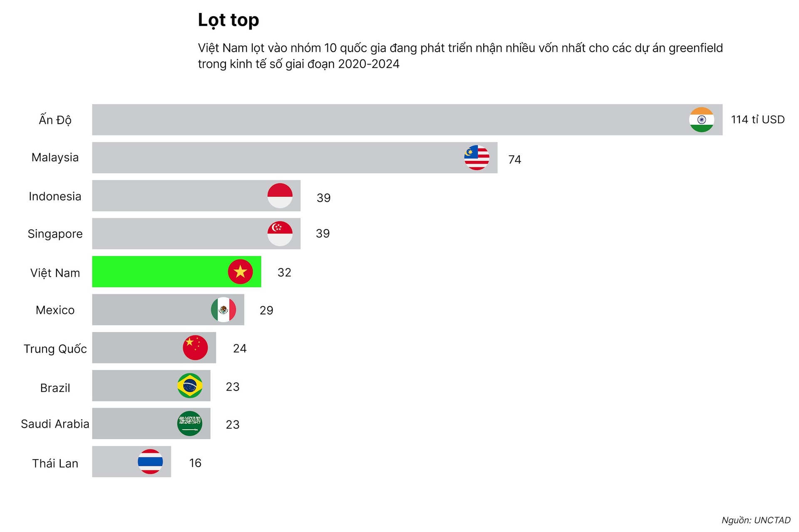
Task: Click the Vietnam flag with yellow star
Action: pos(240,272)
